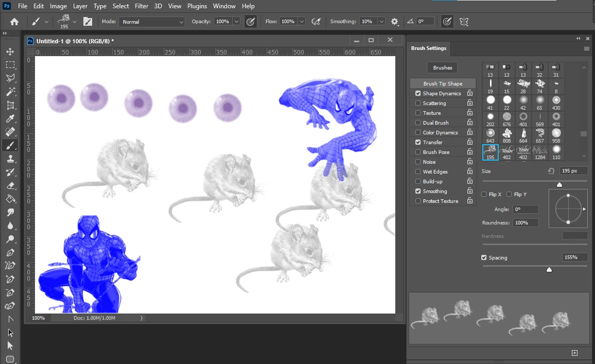595x364 pixels.
Task: Open the Image menu
Action: coord(59,6)
